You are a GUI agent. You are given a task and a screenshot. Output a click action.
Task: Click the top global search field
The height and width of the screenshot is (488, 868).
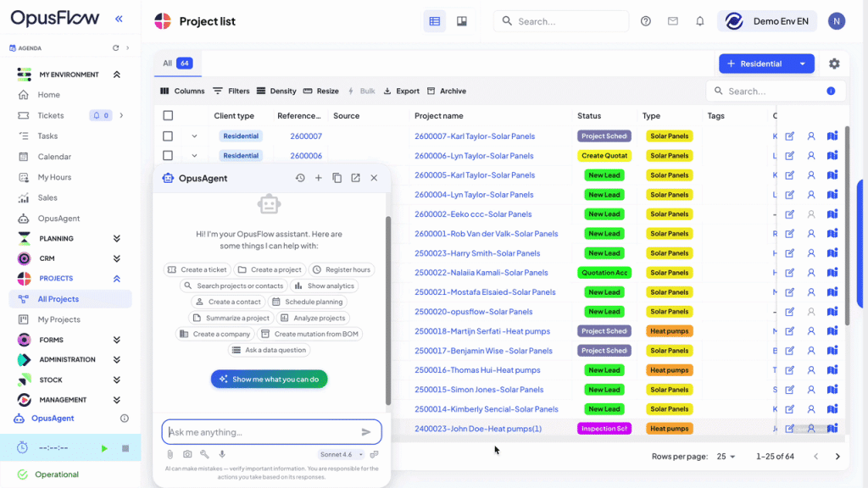point(561,21)
